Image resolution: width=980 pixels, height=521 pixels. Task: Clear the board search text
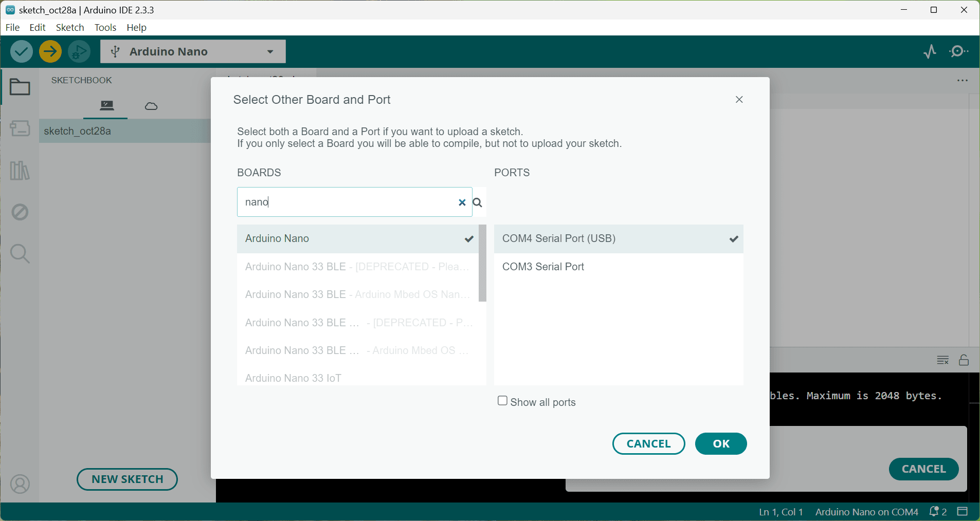pos(462,202)
